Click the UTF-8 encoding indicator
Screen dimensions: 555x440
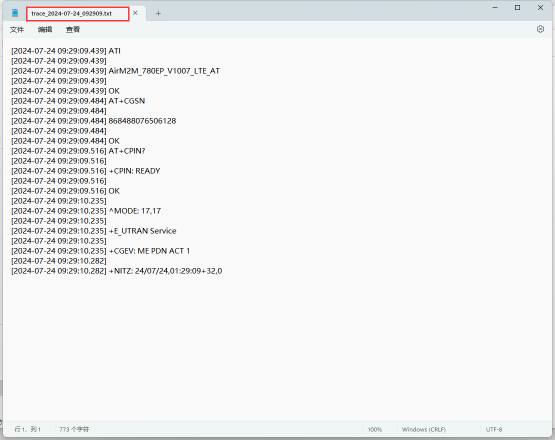pyautogui.click(x=494, y=429)
